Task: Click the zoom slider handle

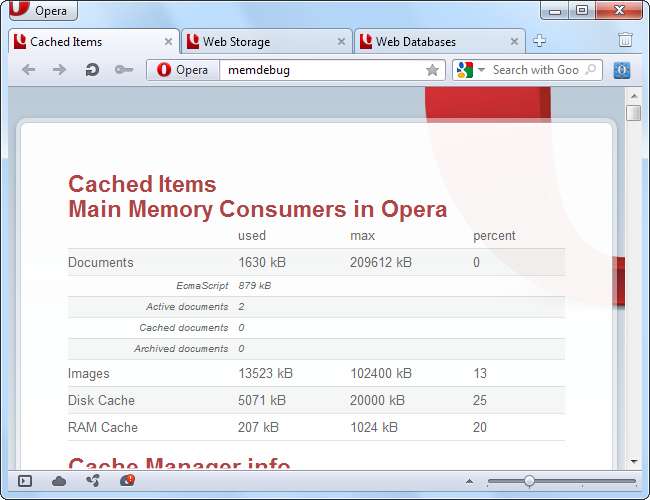Action: [529, 481]
